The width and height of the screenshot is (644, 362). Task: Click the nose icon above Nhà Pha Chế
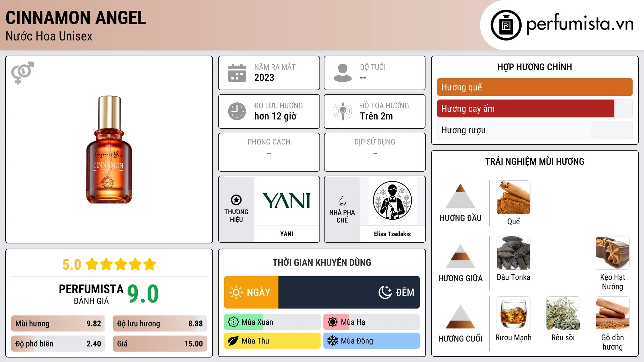click(x=342, y=200)
